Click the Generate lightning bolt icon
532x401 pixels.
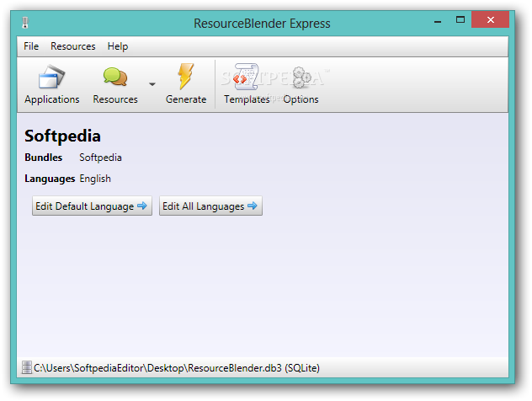click(186, 77)
